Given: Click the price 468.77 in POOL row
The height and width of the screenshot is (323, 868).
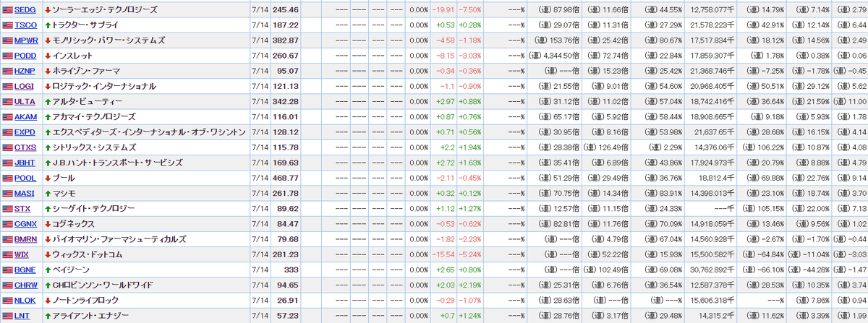Looking at the screenshot, I should [286, 178].
